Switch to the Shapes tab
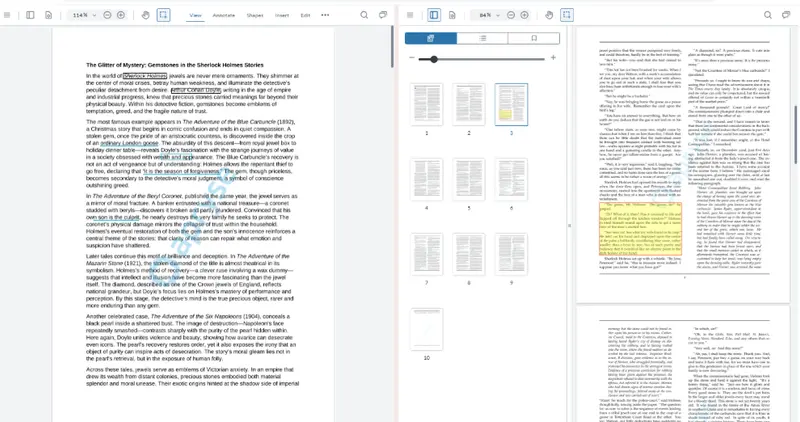This screenshot has width=800, height=422. tap(255, 15)
